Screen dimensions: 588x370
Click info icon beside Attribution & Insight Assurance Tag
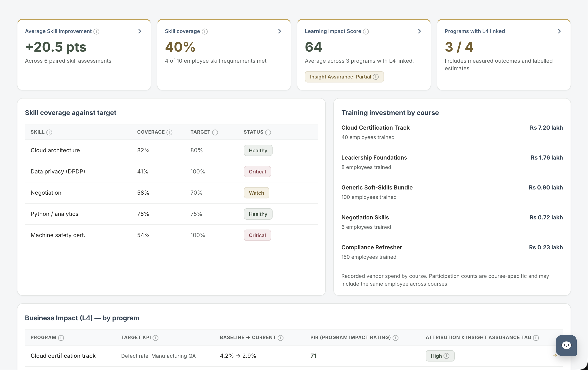(536, 338)
